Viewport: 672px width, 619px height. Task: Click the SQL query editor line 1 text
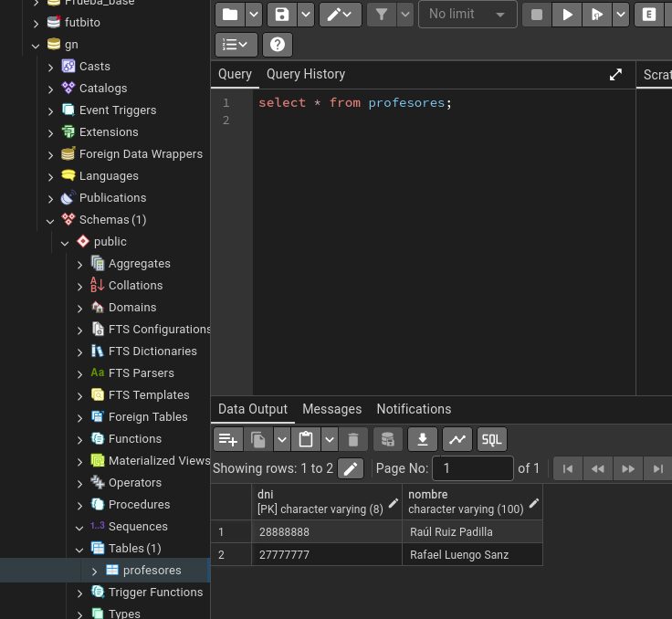[x=355, y=103]
